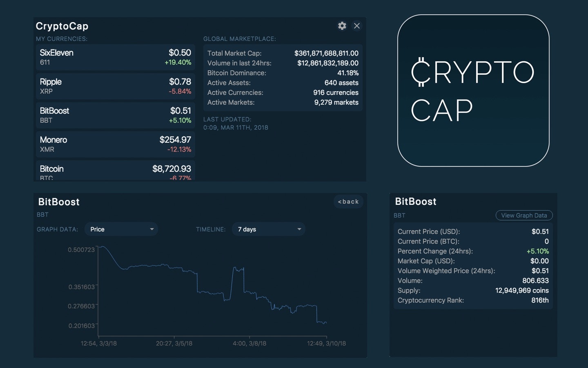
Task: Click the Cryptocurrency Rank 816th value
Action: point(541,300)
